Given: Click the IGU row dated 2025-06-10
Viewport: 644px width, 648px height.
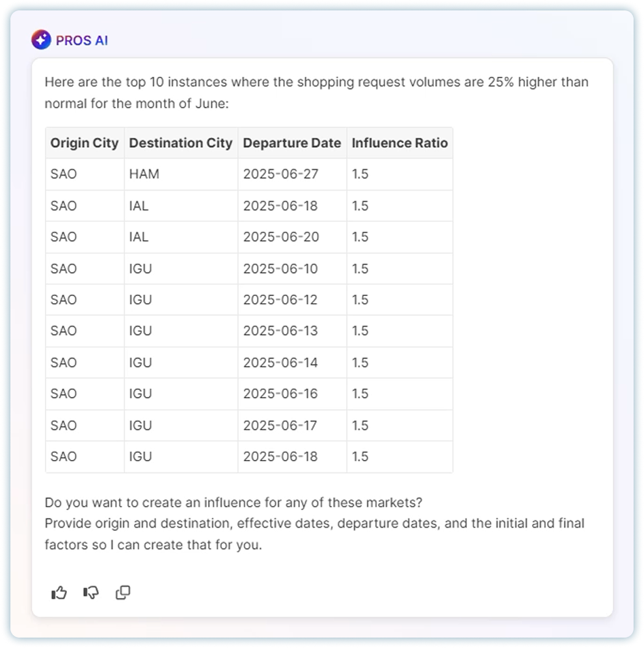Looking at the screenshot, I should coord(249,269).
